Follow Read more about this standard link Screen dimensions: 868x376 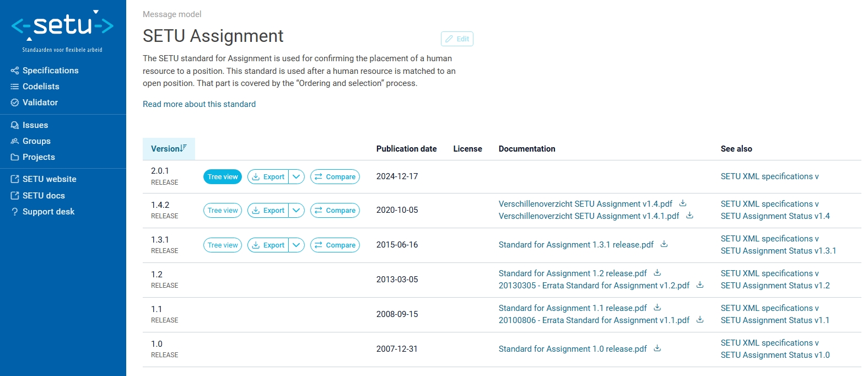click(199, 104)
